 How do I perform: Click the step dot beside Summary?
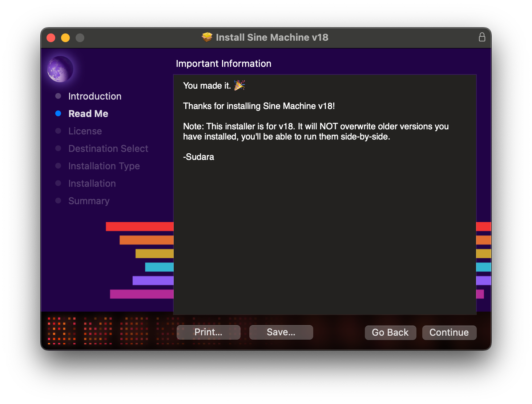click(x=59, y=201)
